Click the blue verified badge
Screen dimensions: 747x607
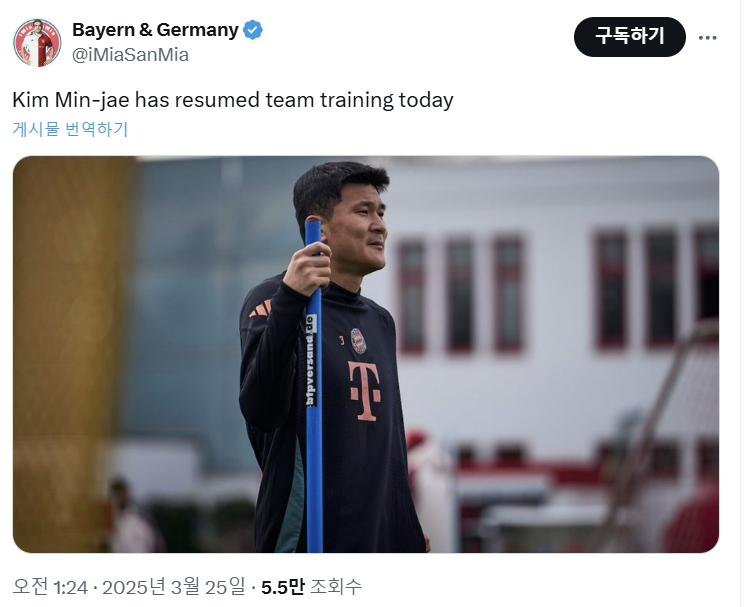pos(252,30)
